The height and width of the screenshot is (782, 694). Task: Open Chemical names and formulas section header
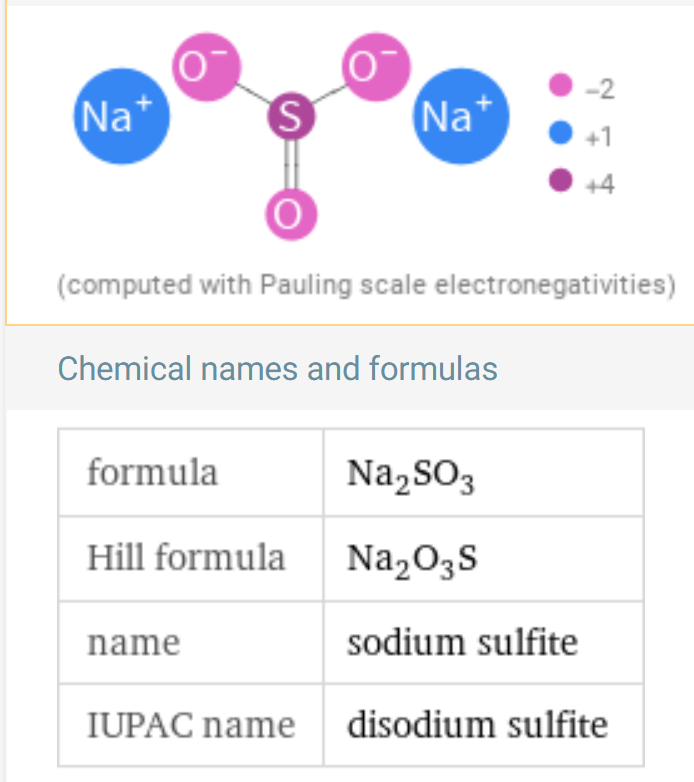pyautogui.click(x=277, y=369)
